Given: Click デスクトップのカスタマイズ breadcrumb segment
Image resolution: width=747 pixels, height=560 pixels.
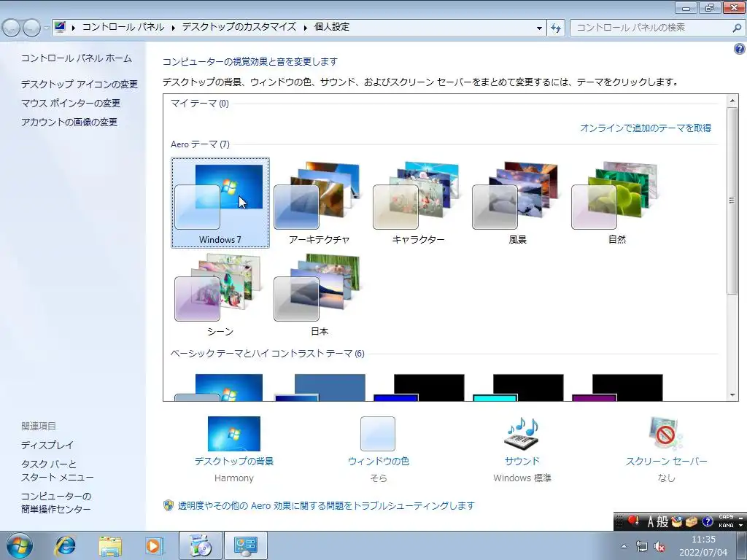Looking at the screenshot, I should (x=239, y=27).
